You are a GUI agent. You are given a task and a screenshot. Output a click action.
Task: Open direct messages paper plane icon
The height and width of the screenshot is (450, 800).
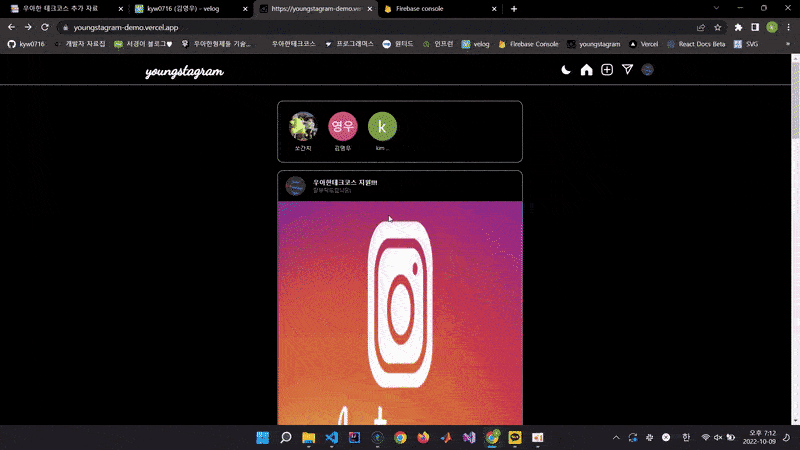[627, 70]
